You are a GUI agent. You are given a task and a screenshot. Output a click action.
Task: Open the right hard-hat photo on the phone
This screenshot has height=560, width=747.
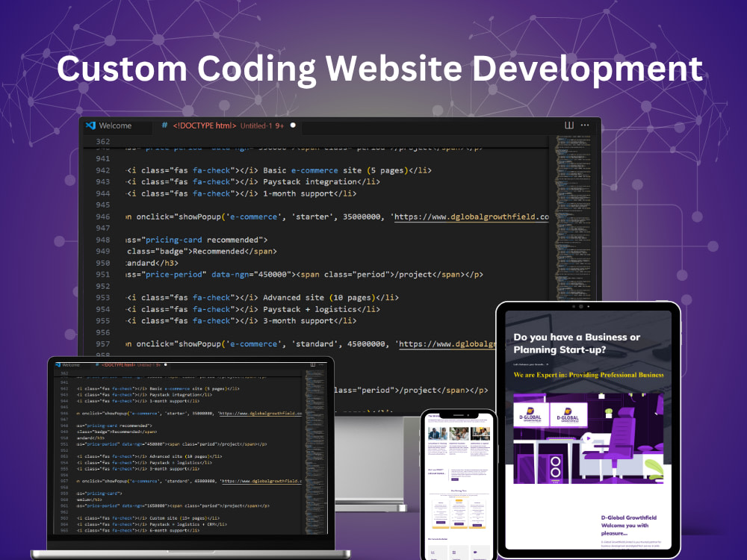coord(480,433)
